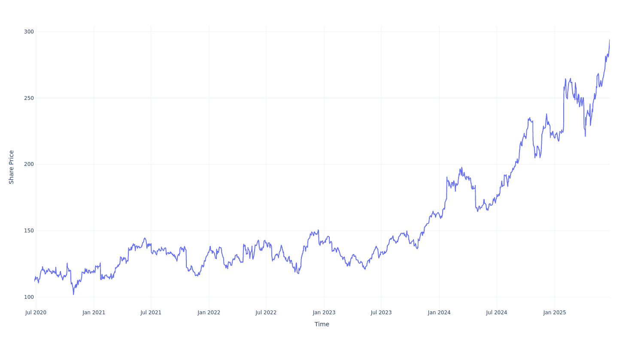Select the 150 y-axis tick label
Viewport: 644px width, 343px height.
coord(29,231)
